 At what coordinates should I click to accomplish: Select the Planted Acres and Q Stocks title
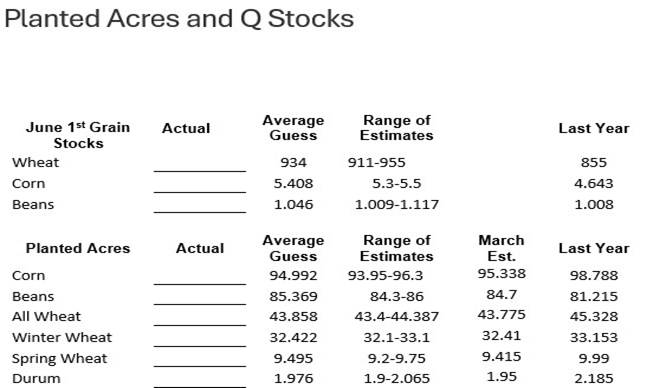(x=179, y=19)
